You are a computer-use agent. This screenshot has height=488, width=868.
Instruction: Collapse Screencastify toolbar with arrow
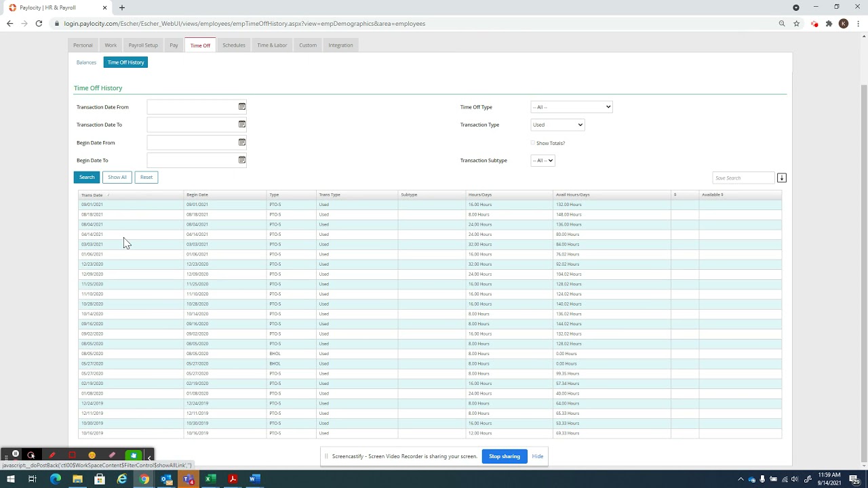click(149, 457)
